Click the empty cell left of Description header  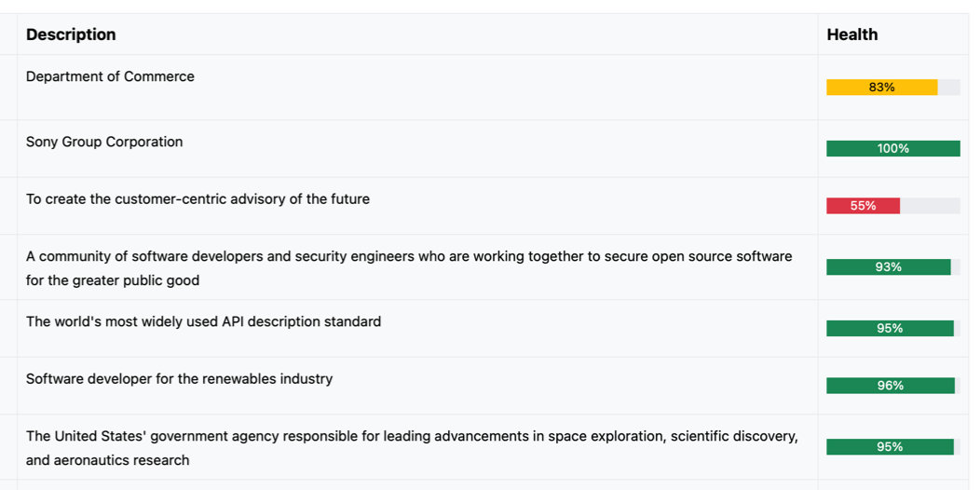click(x=8, y=34)
